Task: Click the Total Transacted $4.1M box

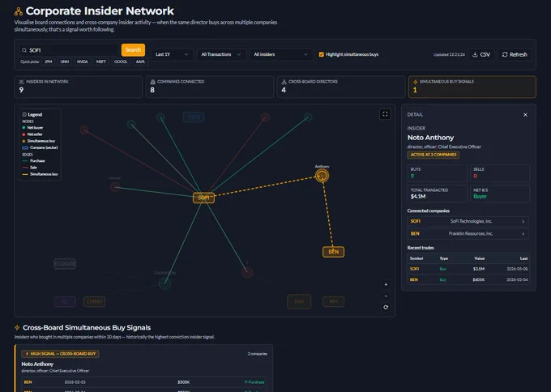Action: point(438,194)
